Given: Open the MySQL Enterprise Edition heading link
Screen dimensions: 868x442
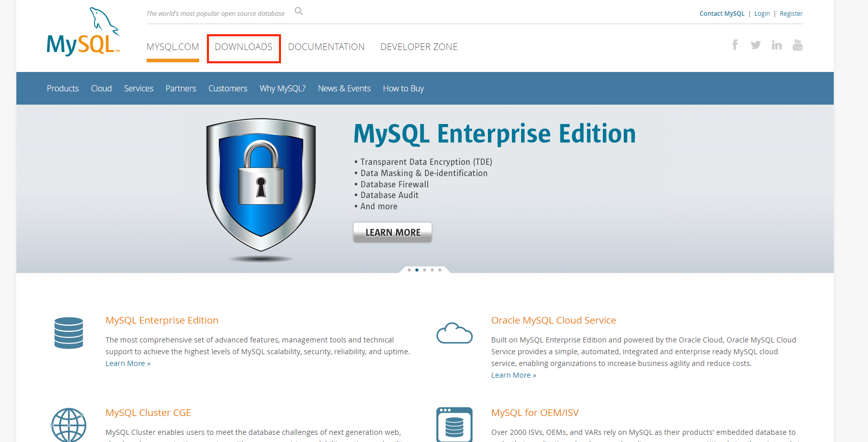Looking at the screenshot, I should click(162, 321).
